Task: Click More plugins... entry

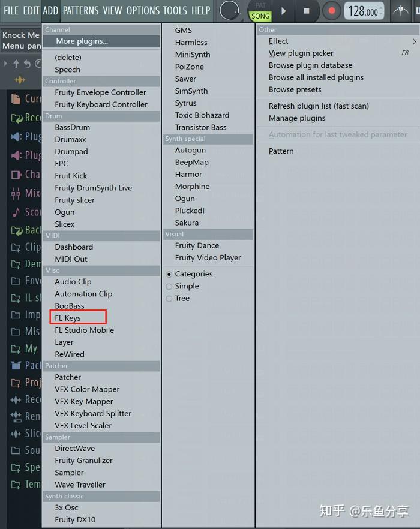Action: click(x=82, y=41)
